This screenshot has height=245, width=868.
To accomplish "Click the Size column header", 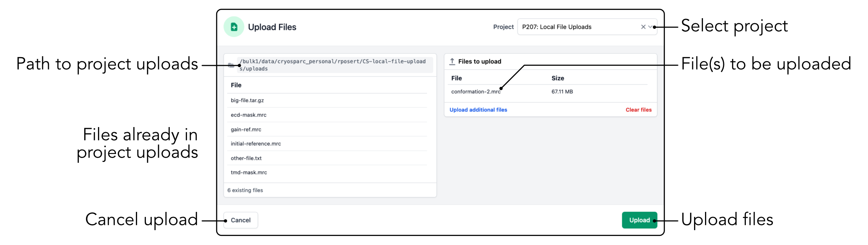I will (557, 78).
